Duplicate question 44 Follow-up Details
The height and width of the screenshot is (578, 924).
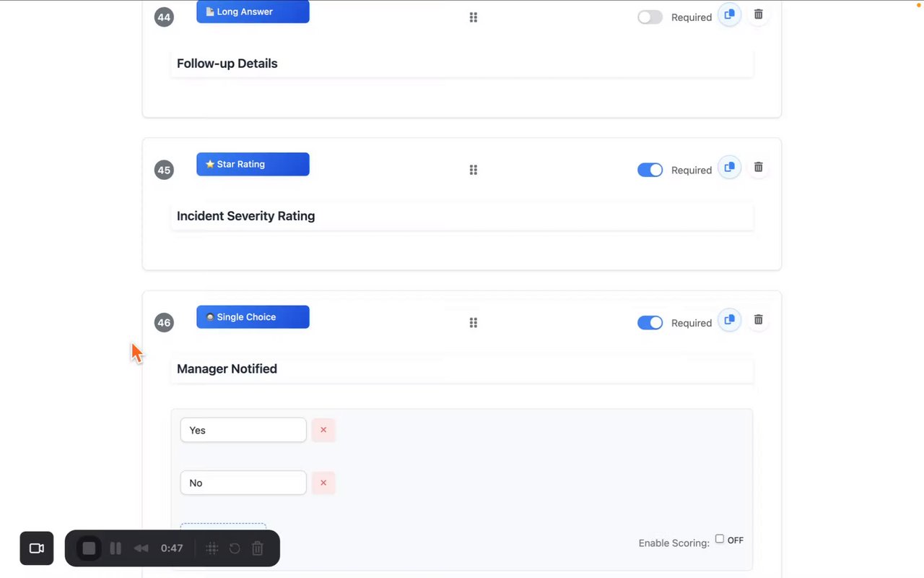729,14
